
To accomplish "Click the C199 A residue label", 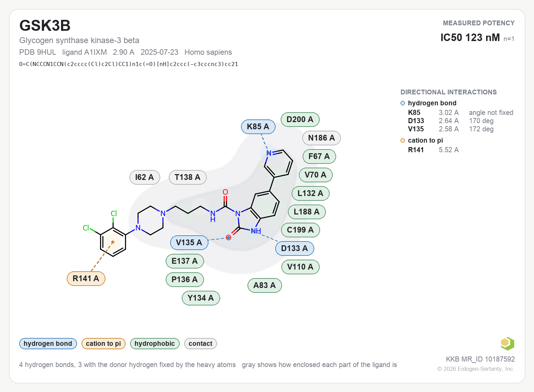I will click(x=300, y=230).
